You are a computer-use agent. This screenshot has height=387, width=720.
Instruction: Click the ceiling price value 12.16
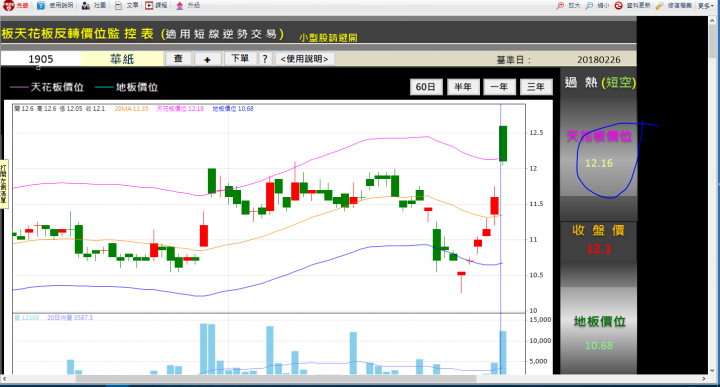tap(599, 163)
